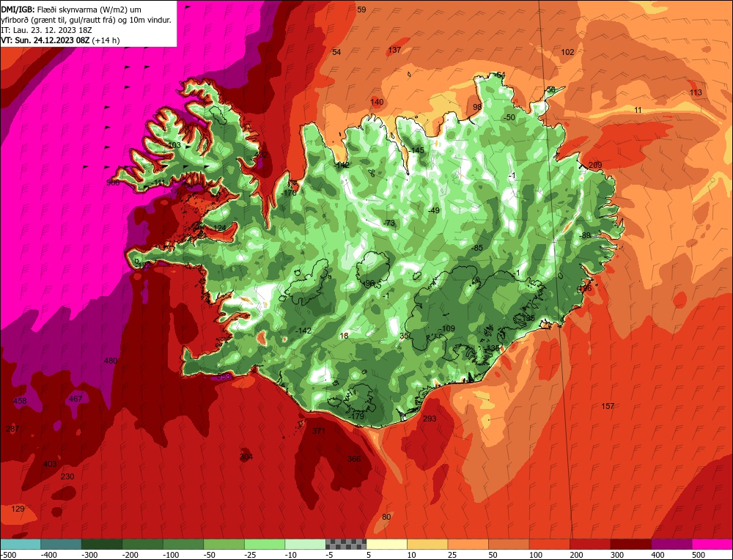Image resolution: width=733 pixels, height=560 pixels.
Task: Click the legend label '300'
Action: [617, 555]
